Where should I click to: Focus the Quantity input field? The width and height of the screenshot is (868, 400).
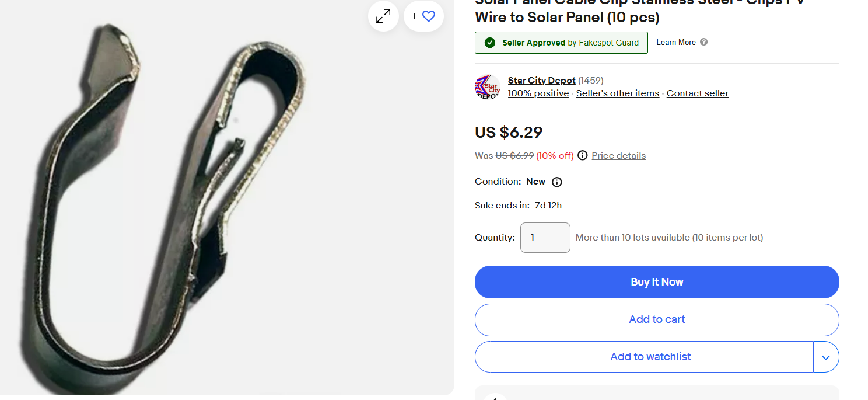tap(545, 238)
